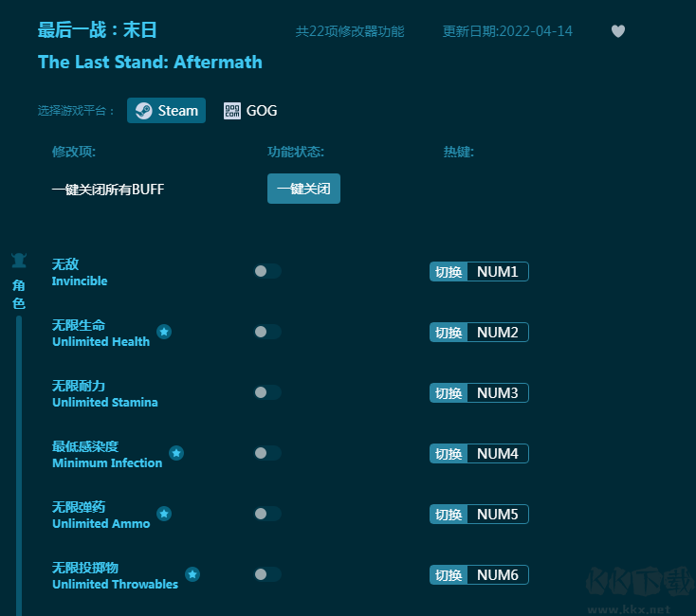Click the 切换 button beside NUM2
The height and width of the screenshot is (616, 696).
coord(449,333)
